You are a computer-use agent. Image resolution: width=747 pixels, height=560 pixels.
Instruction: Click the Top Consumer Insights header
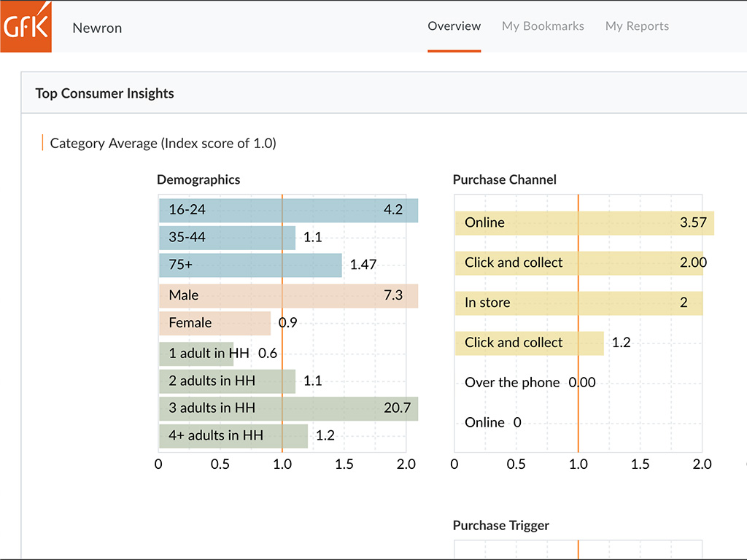pos(104,93)
